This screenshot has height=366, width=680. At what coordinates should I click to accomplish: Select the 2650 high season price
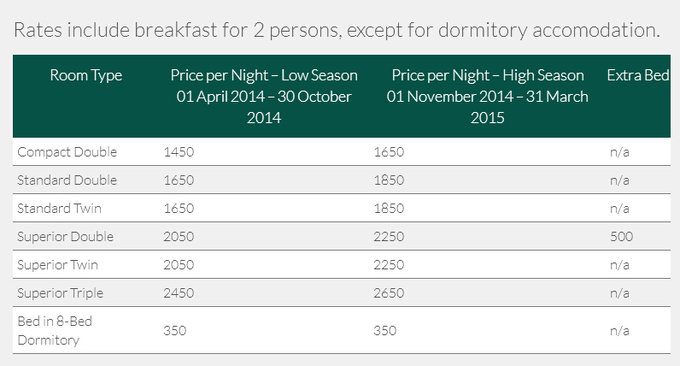point(389,293)
